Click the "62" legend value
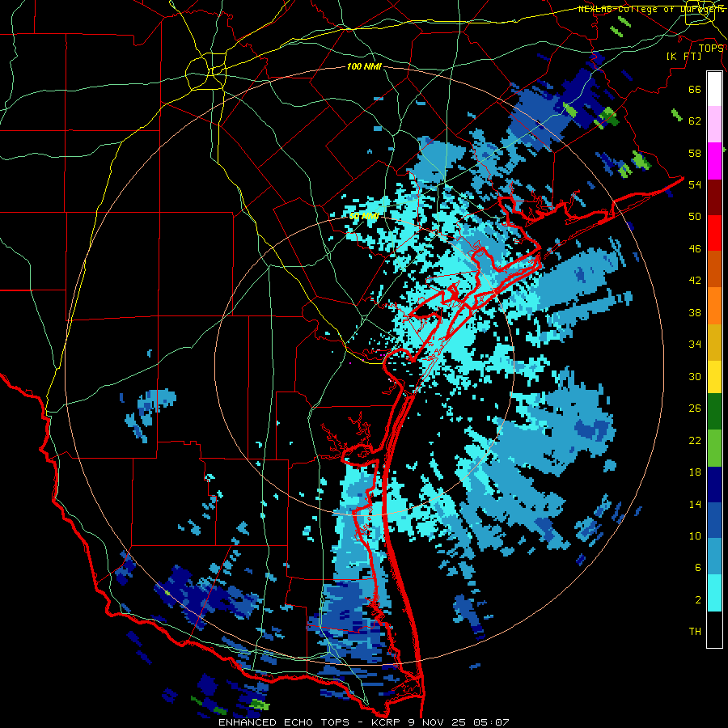 click(x=695, y=121)
